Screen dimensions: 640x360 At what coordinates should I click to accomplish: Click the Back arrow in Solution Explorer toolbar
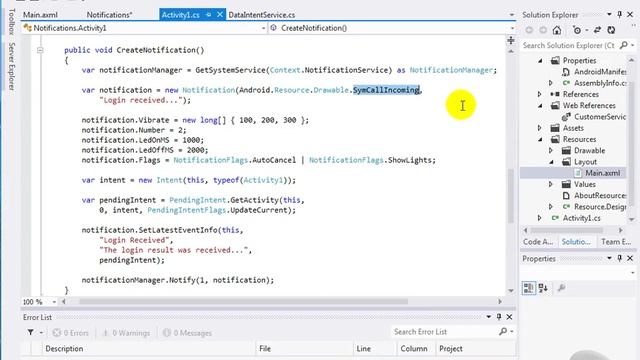pos(529,30)
